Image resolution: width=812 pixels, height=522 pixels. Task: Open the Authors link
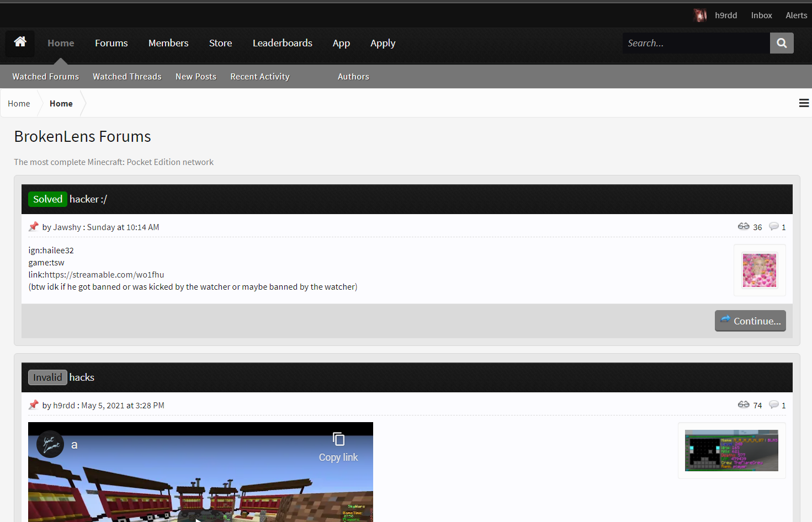[x=353, y=77]
